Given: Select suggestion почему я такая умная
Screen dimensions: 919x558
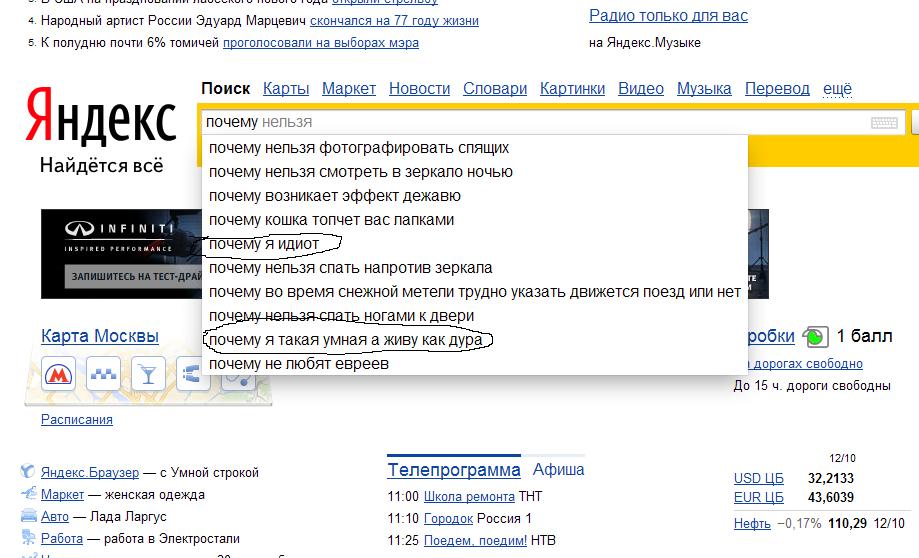Looking at the screenshot, I should 475,340.
